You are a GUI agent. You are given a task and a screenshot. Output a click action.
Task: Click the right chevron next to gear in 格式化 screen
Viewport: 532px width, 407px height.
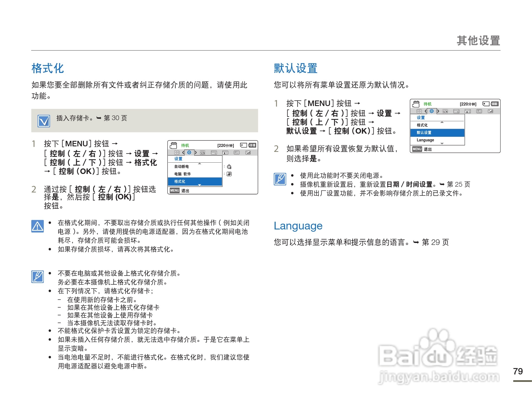pos(196,152)
